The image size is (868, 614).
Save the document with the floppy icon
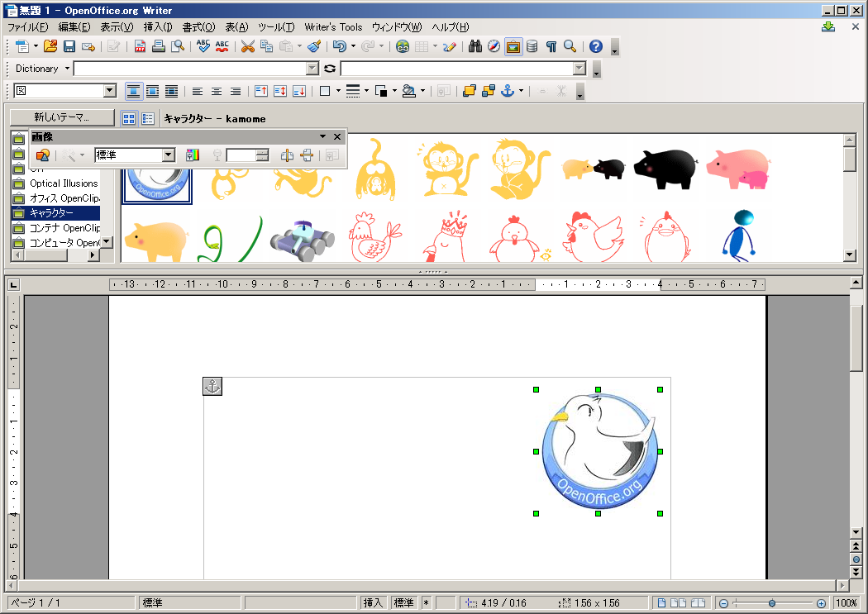pyautogui.click(x=69, y=46)
